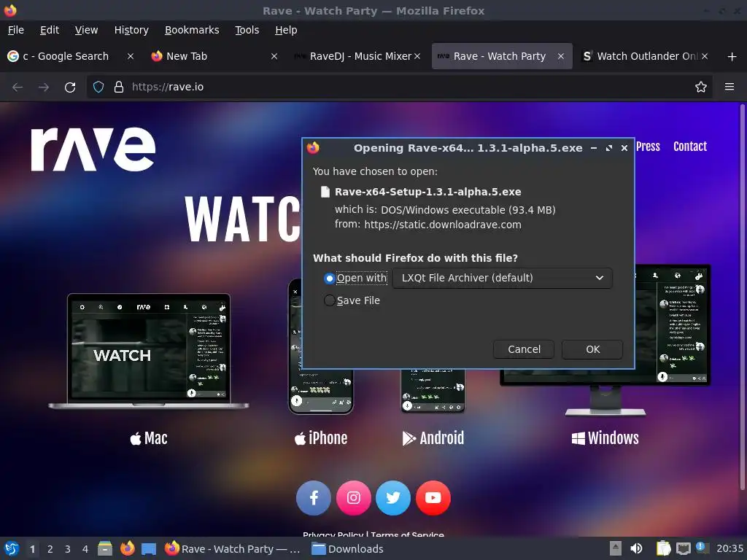The width and height of the screenshot is (747, 560).
Task: Open the removable media eject tray icon
Action: (x=615, y=548)
